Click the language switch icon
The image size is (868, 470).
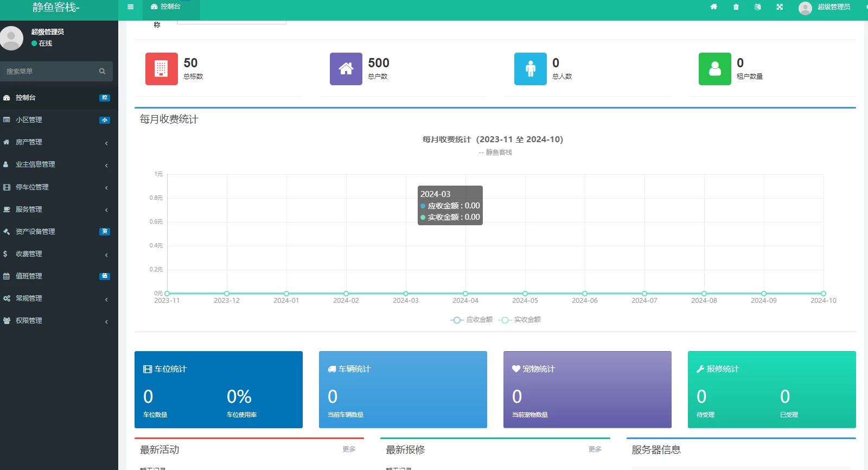tap(758, 7)
